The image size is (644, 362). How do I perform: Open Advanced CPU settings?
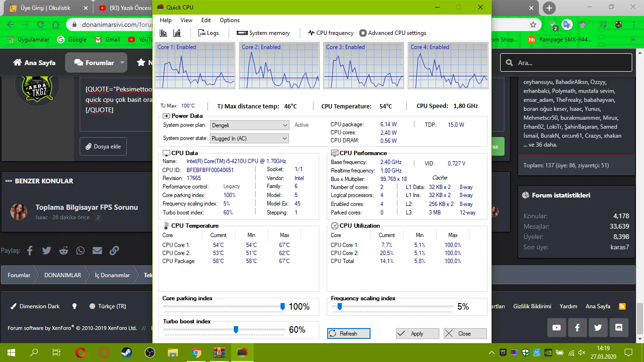[x=393, y=33]
